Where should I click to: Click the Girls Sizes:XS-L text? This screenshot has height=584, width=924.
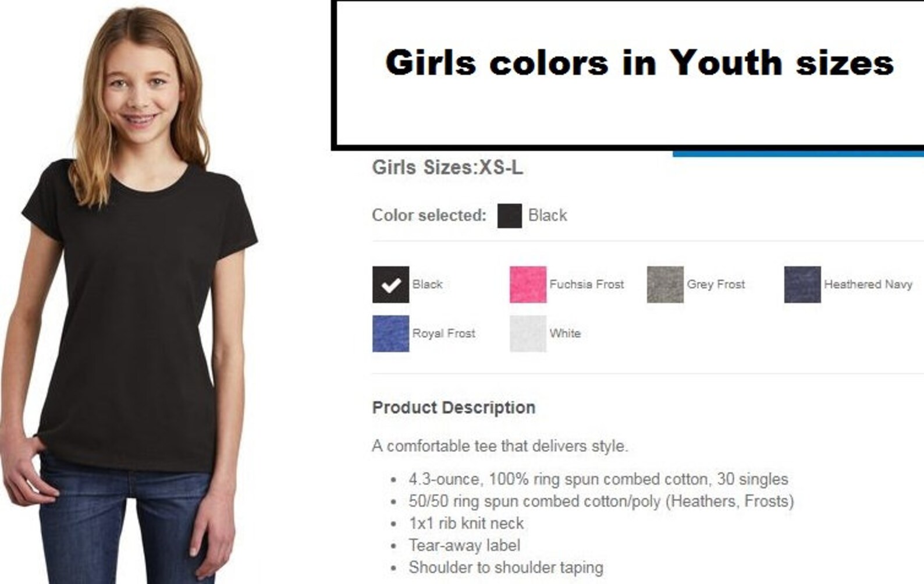447,168
